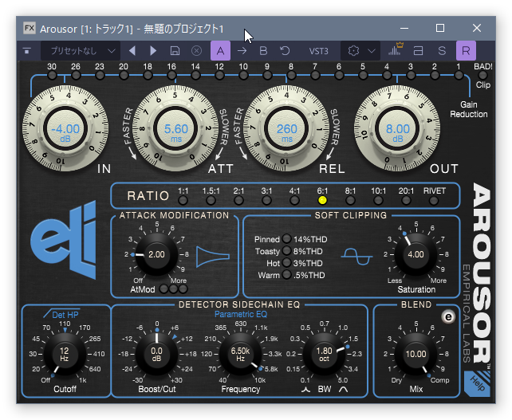
Task: Select ratio 10:1 LED
Action: pyautogui.click(x=378, y=200)
